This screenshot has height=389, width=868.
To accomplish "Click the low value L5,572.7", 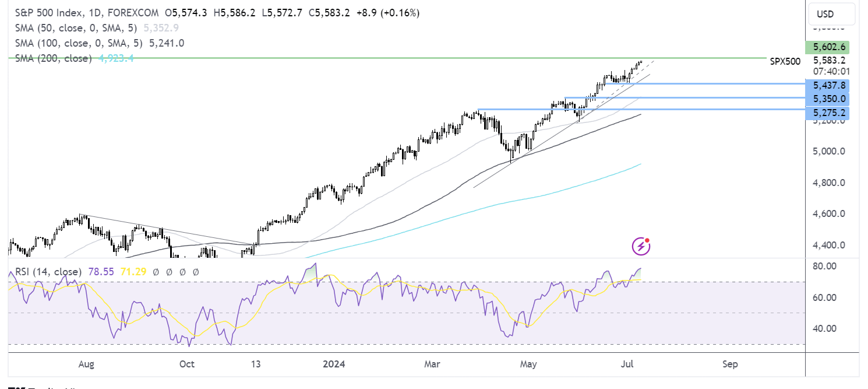I will point(283,12).
